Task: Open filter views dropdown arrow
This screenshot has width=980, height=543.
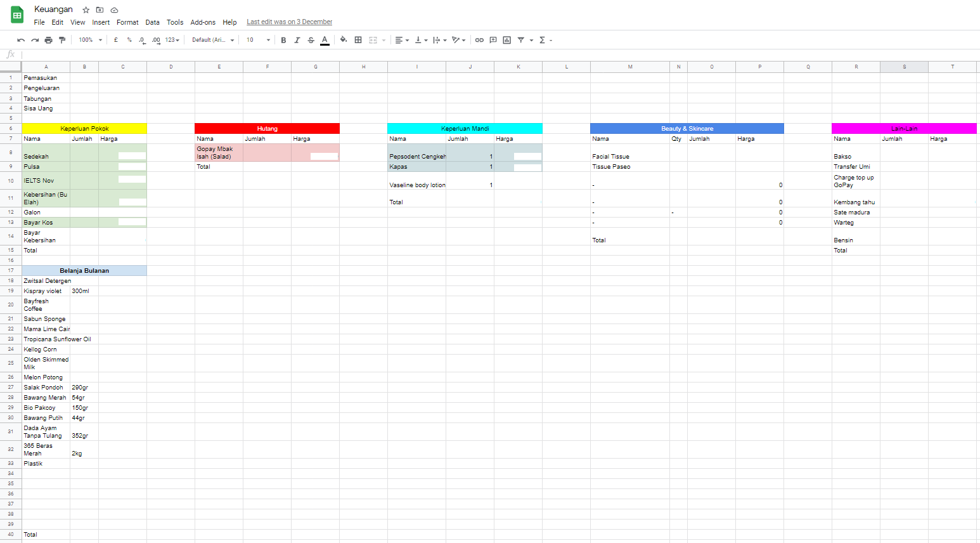Action: (x=531, y=40)
